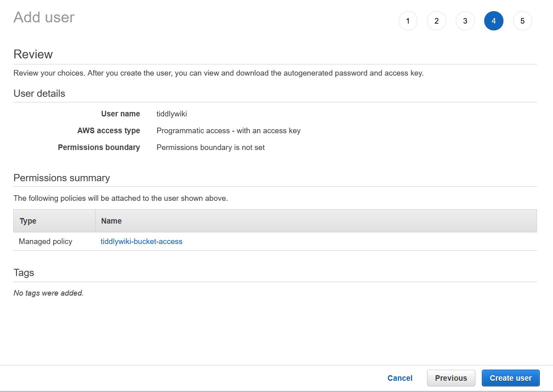Select the Managed policy cell

point(46,242)
